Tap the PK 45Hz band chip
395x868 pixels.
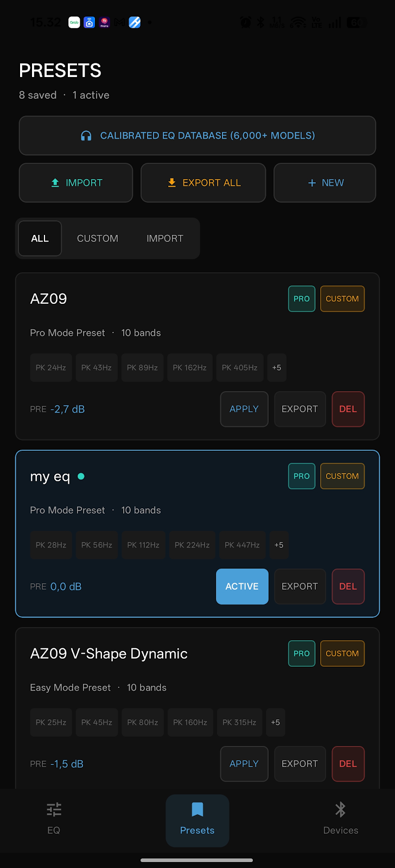tap(97, 723)
